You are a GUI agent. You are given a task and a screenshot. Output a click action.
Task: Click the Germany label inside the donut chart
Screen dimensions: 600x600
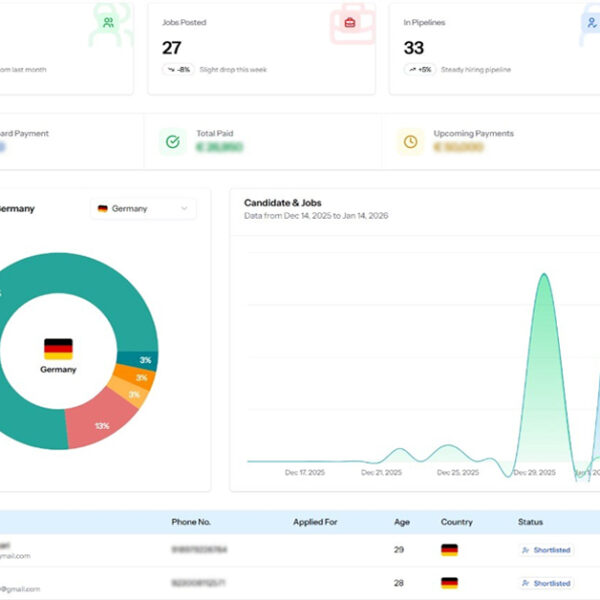pos(58,370)
